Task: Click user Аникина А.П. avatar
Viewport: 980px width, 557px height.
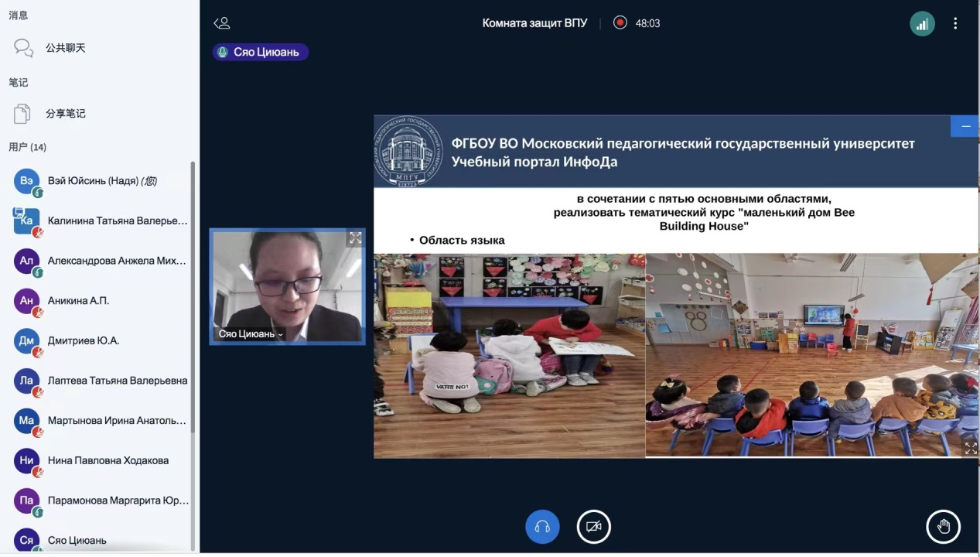Action: point(26,301)
